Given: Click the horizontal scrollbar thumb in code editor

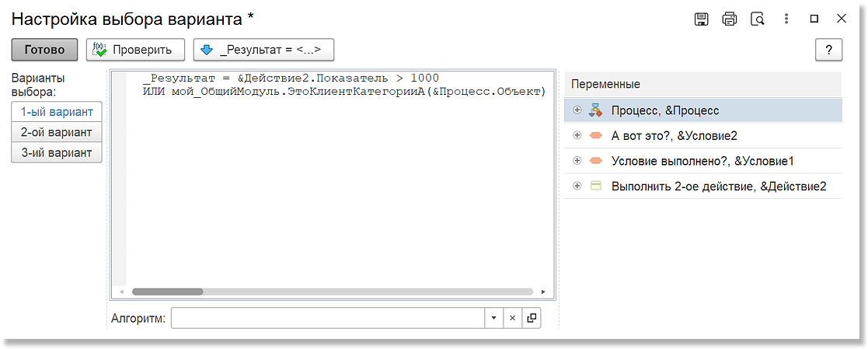Looking at the screenshot, I should [x=168, y=291].
